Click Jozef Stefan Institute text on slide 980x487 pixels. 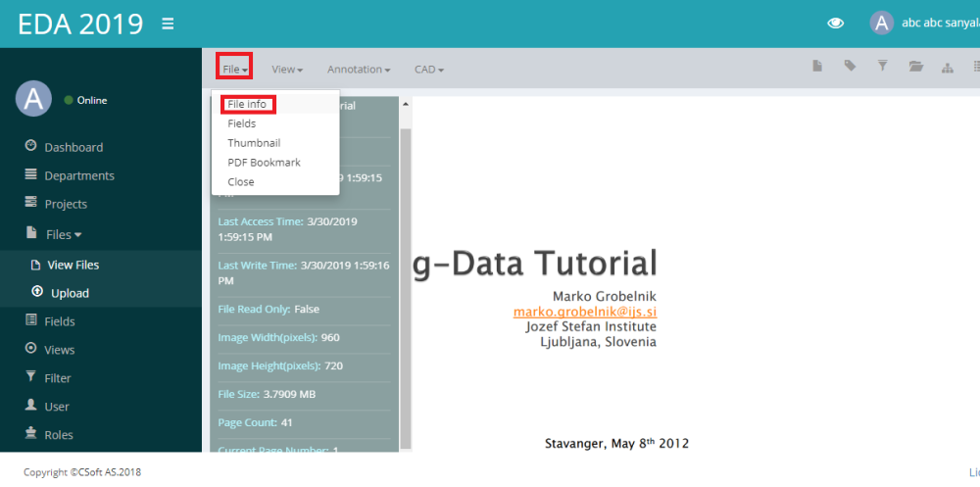click(x=591, y=326)
